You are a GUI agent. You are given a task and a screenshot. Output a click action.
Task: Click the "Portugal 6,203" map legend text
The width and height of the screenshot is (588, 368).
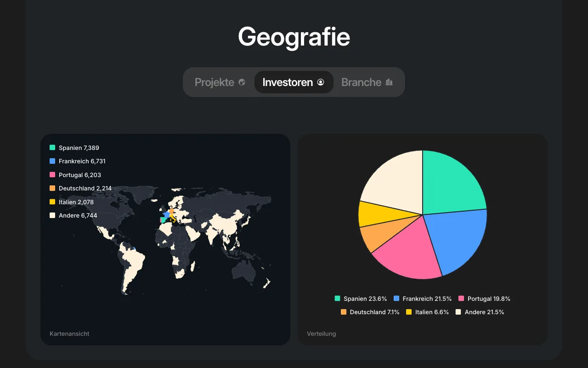coord(80,175)
